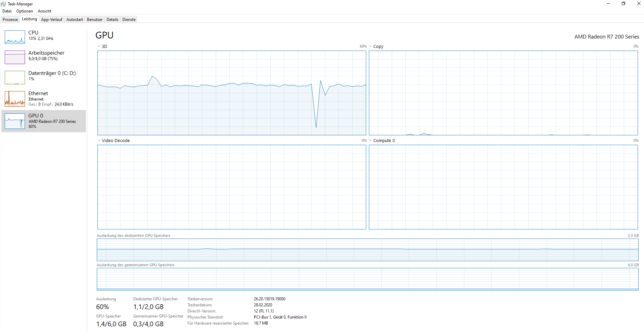Click the Task-Manager window icon

3,4
